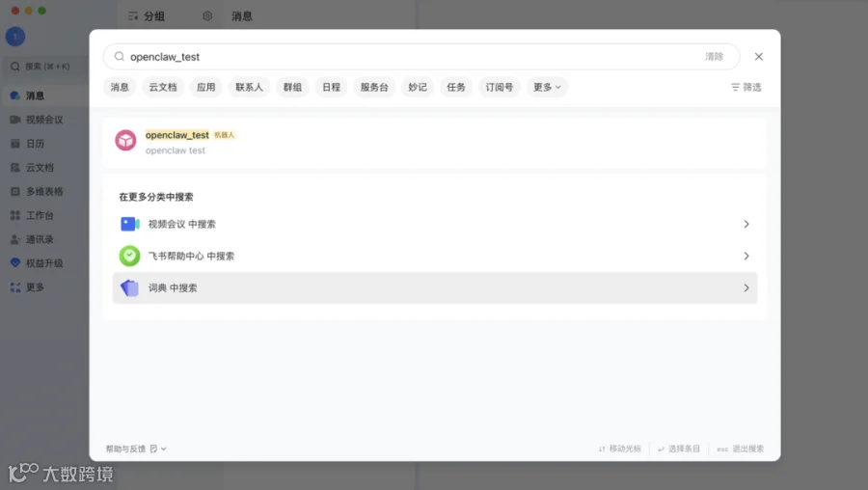Click the 视频会议 camera sidebar icon

coord(14,120)
